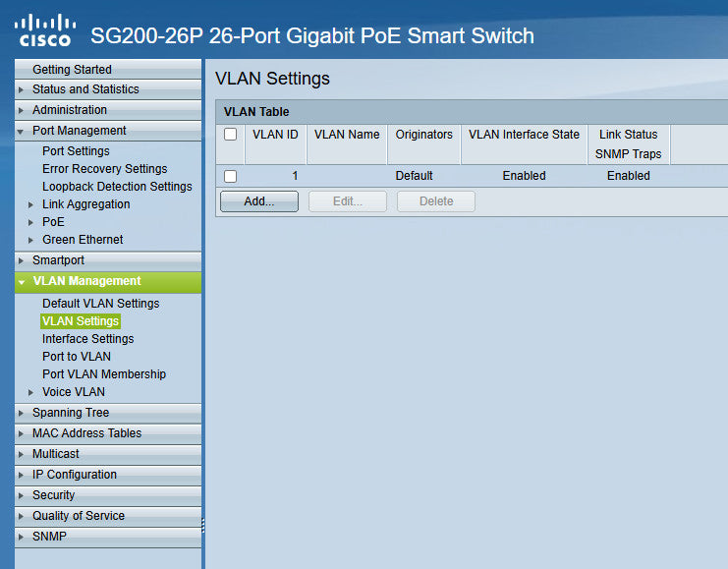Image resolution: width=728 pixels, height=569 pixels.
Task: Open Default VLAN Settings
Action: tap(101, 304)
